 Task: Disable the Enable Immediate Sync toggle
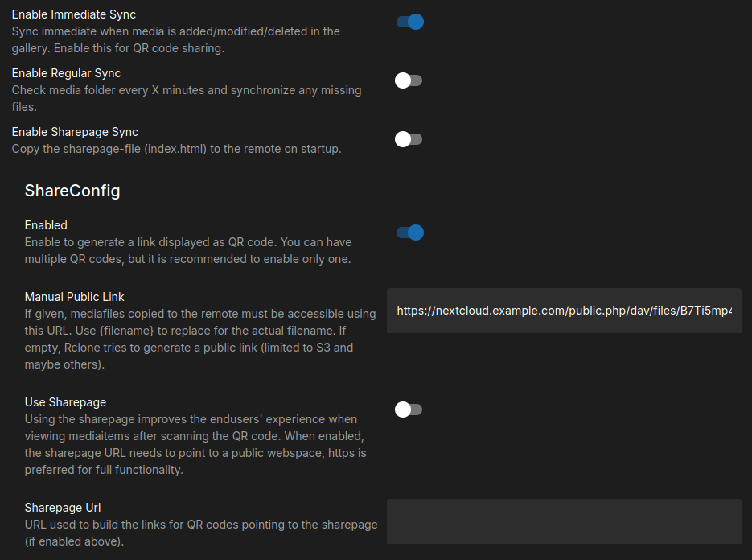(409, 22)
